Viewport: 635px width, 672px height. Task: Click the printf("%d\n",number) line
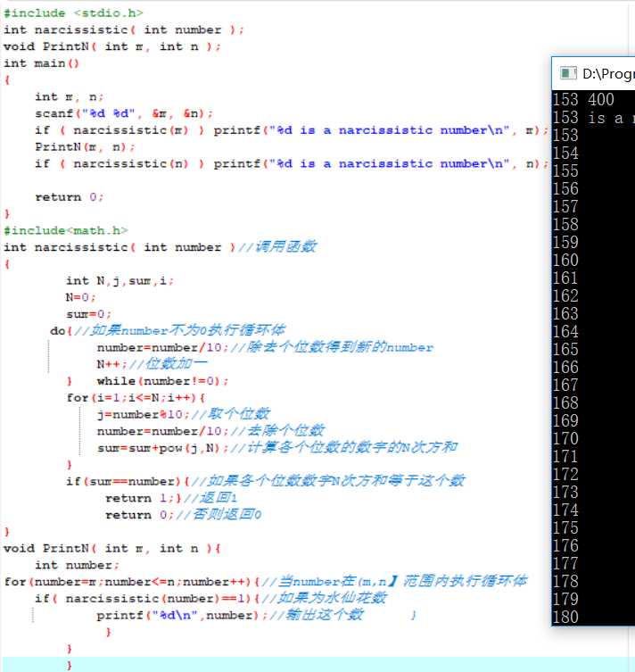tap(230, 615)
